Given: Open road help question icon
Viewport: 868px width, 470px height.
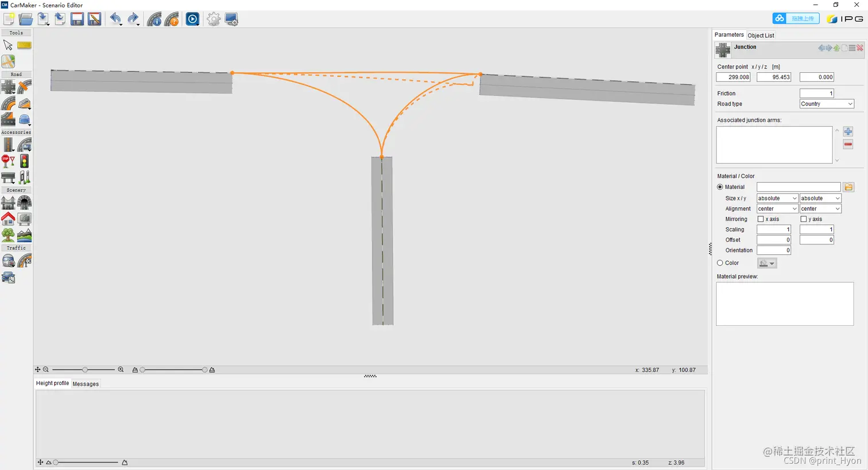Looking at the screenshot, I should [x=172, y=19].
